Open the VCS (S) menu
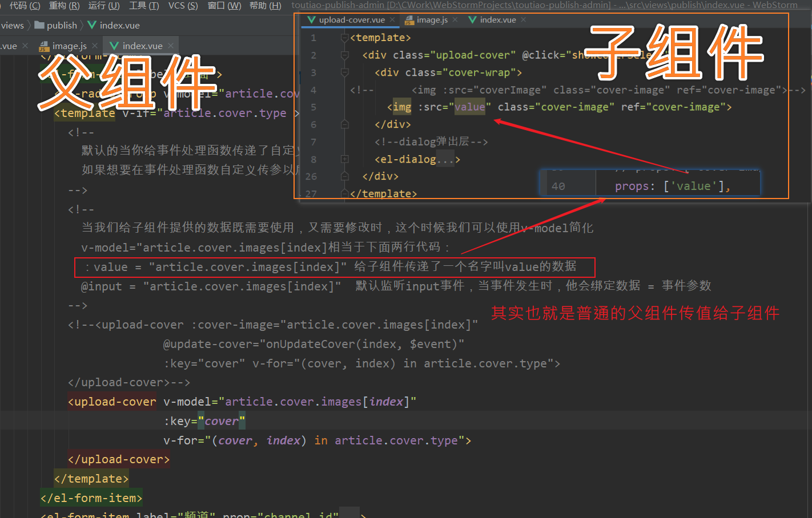The height and width of the screenshot is (518, 812). coord(183,5)
